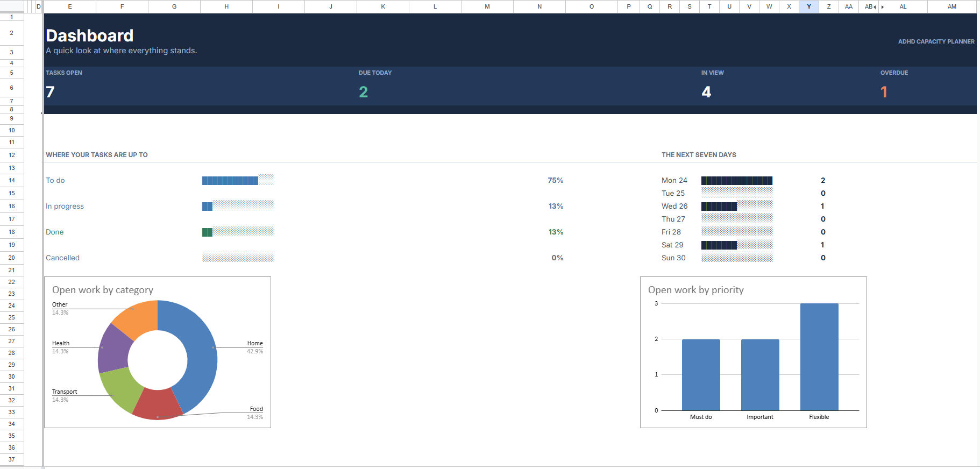Viewport: 980px width, 469px height.
Task: Click the Sun 30 day label
Action: [x=673, y=258]
